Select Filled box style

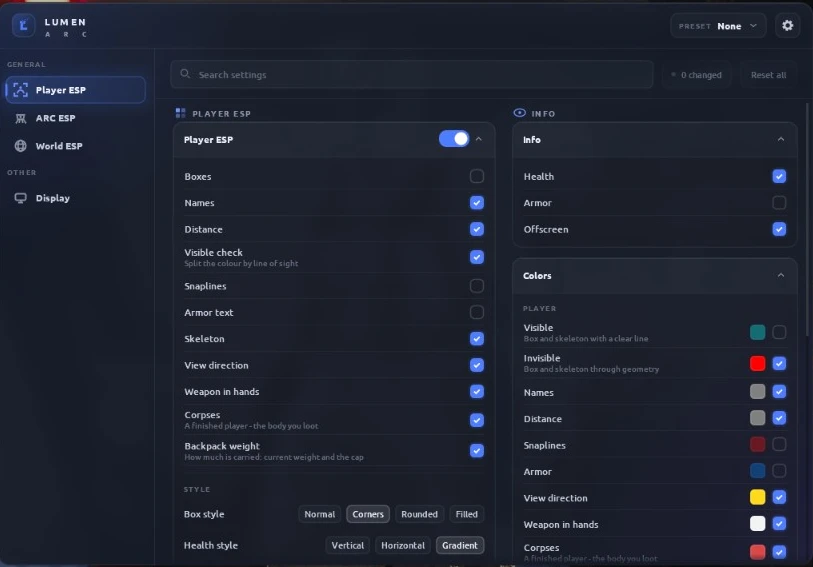[x=466, y=514]
